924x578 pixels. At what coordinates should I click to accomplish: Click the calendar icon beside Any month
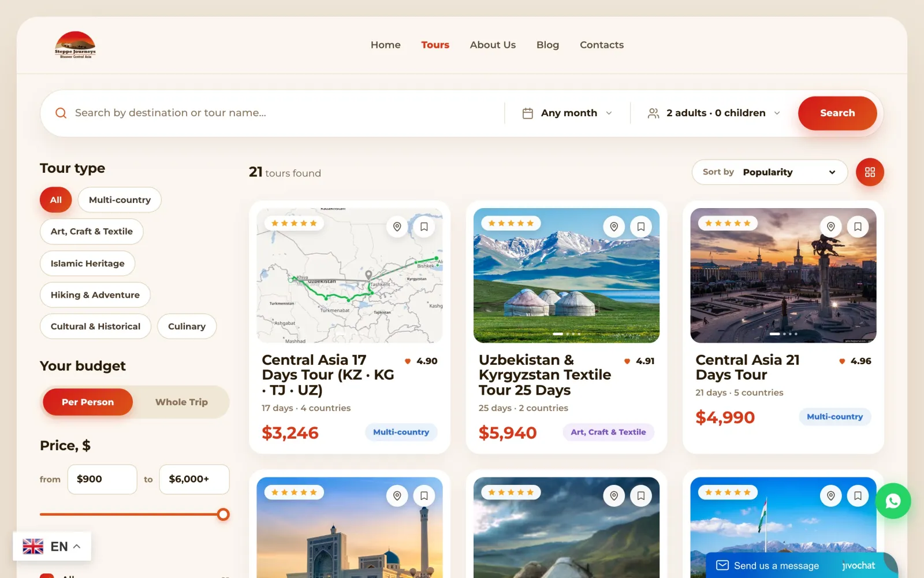527,113
